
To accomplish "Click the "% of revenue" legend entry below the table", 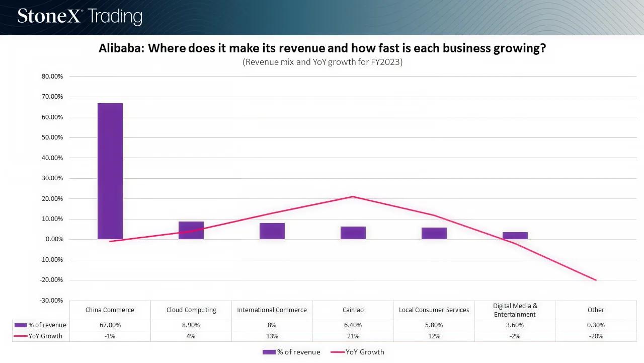I will [291, 352].
